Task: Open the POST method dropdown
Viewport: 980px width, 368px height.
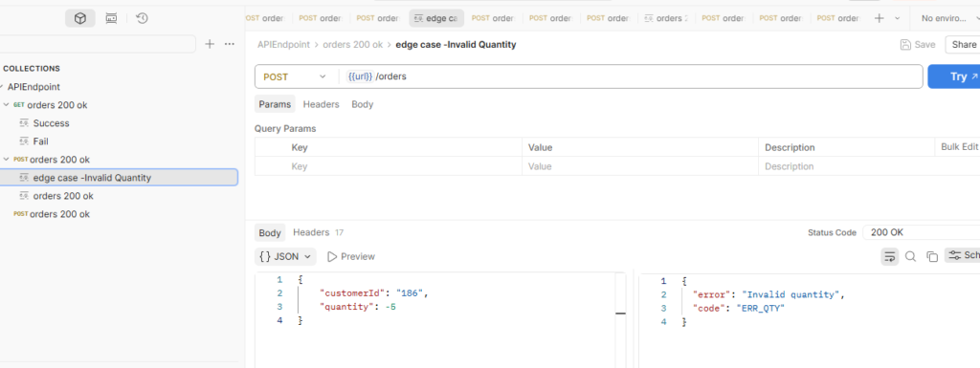Action: (295, 76)
